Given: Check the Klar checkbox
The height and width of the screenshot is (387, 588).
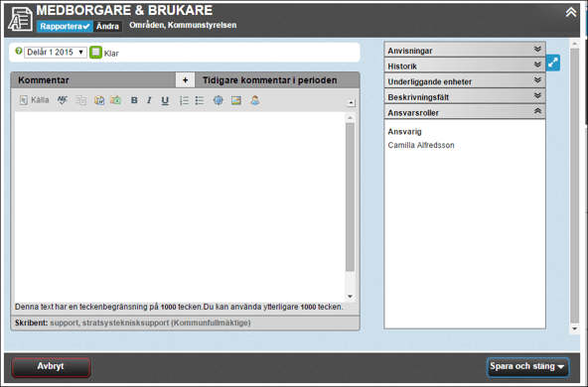Looking at the screenshot, I should 95,52.
